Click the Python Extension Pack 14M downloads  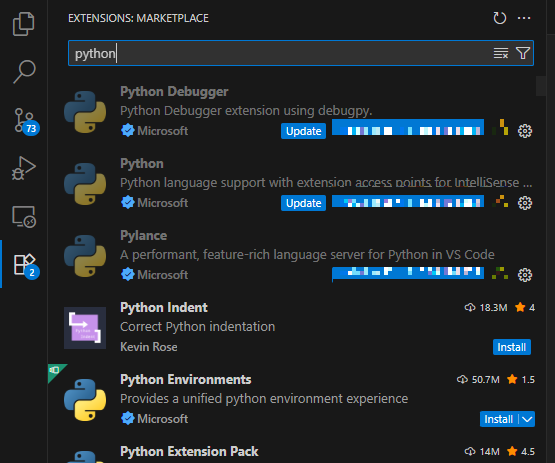pos(482,451)
